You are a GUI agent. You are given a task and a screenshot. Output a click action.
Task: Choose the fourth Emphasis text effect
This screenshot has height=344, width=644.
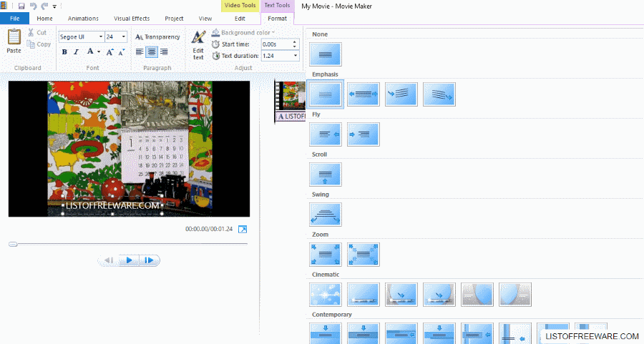click(x=439, y=94)
